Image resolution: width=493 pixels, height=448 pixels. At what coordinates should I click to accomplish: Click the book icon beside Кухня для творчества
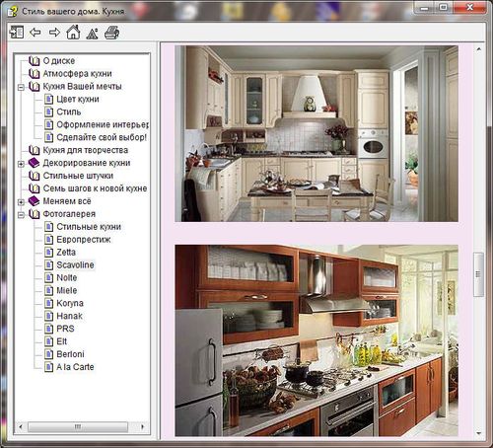(x=35, y=150)
